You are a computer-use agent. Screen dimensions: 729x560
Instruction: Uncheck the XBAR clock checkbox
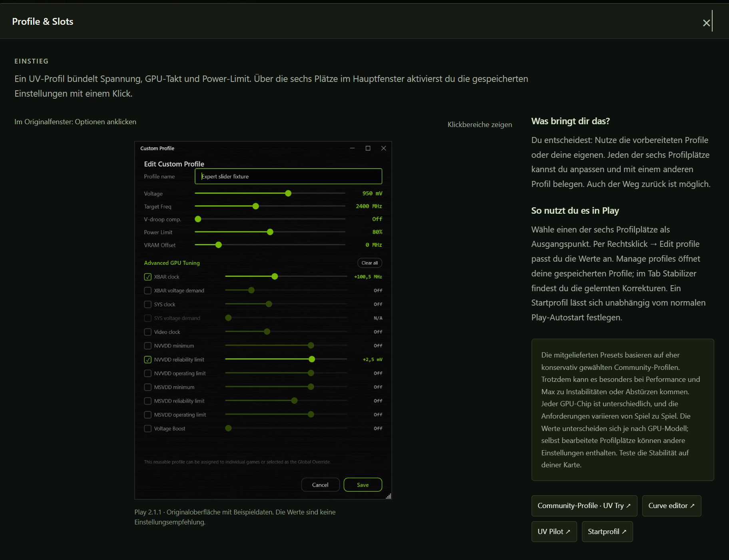coord(148,277)
